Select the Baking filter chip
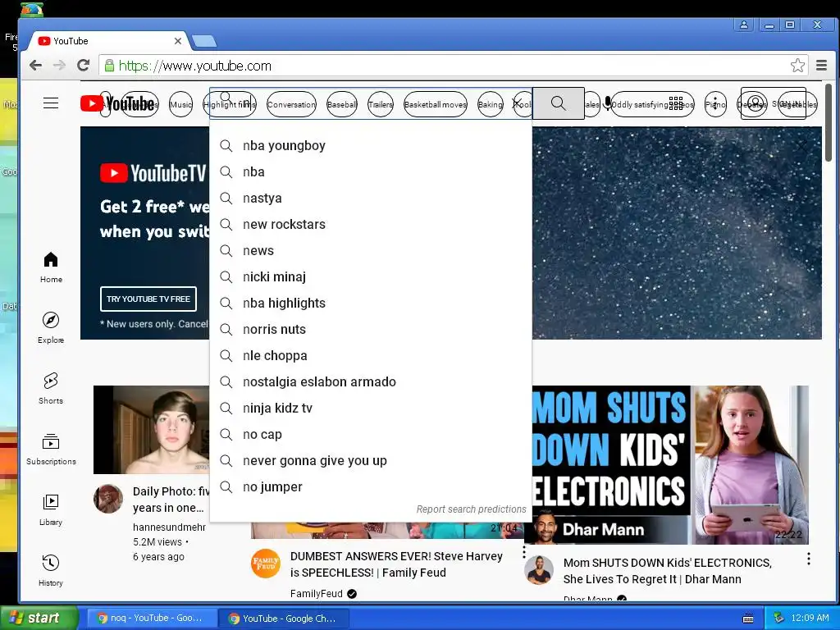840x630 pixels. (490, 104)
